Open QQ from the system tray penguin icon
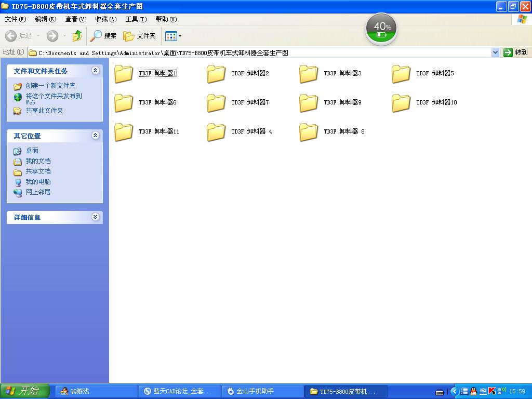The height and width of the screenshot is (399, 532). tap(473, 391)
